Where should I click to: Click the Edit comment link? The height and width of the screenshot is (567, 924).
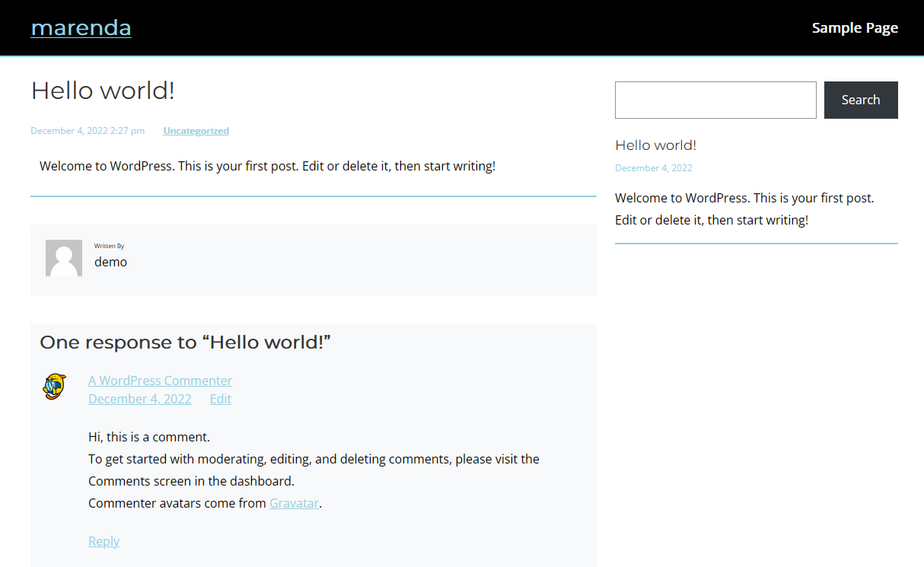pos(221,399)
